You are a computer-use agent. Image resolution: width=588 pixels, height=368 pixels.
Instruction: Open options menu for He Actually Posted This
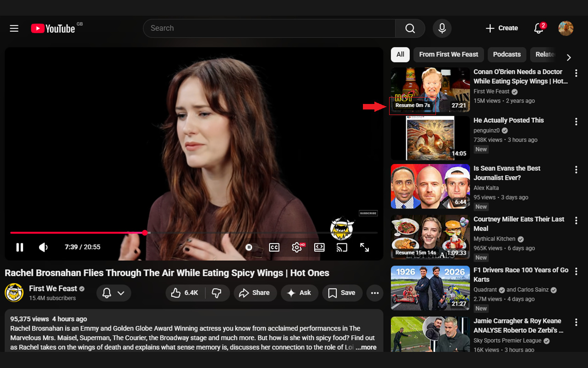point(576,121)
